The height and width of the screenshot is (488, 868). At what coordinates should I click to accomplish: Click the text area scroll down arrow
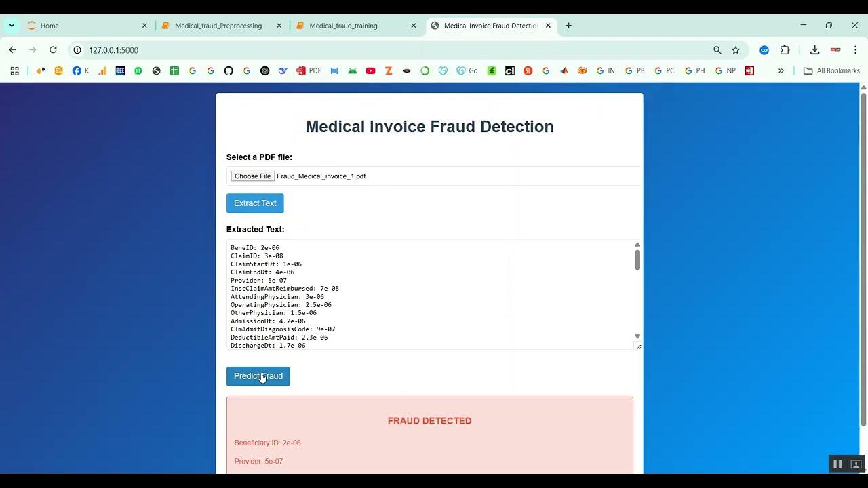(x=637, y=336)
